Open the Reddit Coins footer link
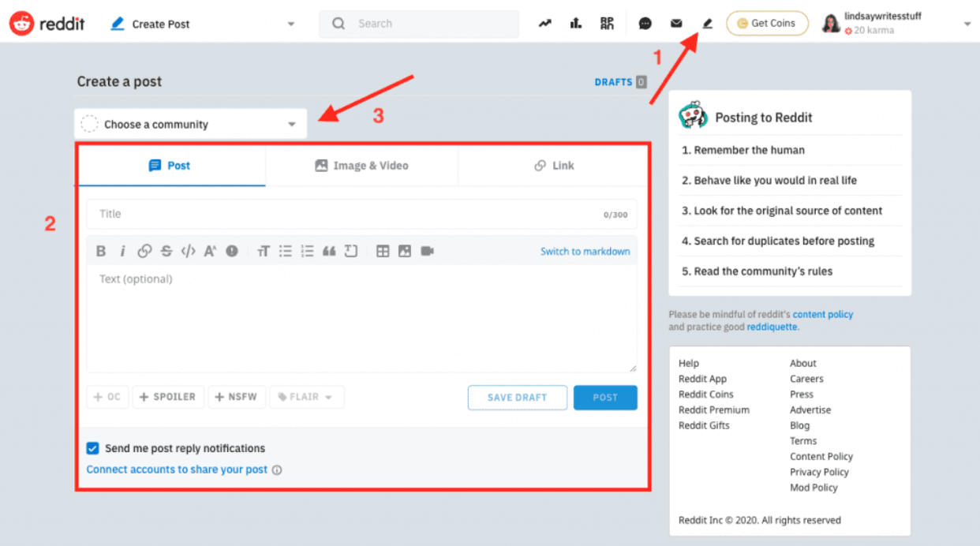The width and height of the screenshot is (980, 546). click(706, 395)
